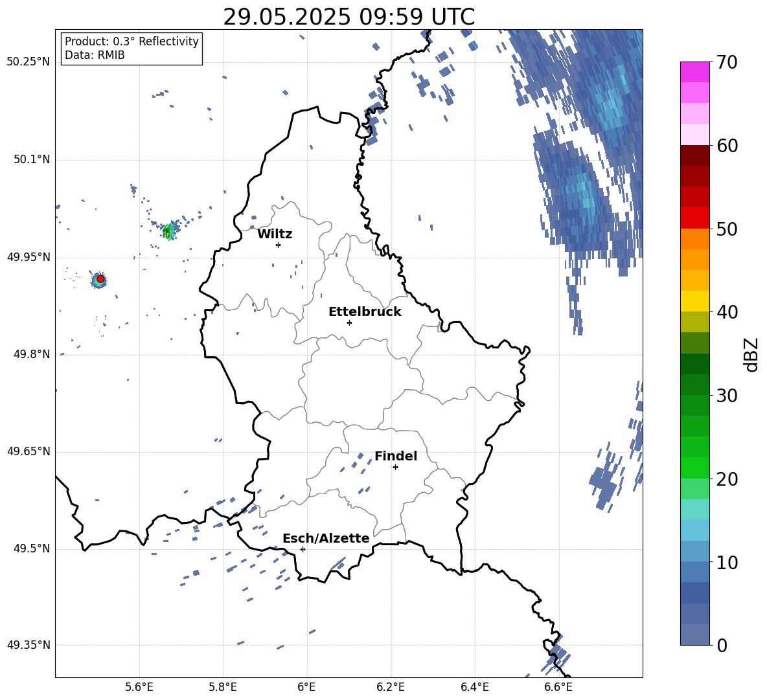Click the colorbar tick label 40
Viewport: 767px width, 700px height.
coord(727,312)
